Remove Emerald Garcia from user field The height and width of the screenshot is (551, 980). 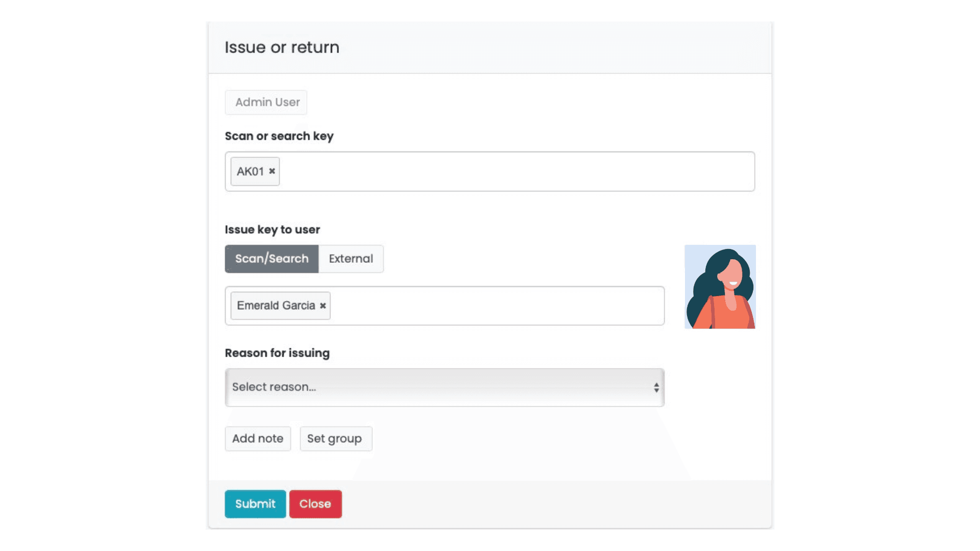click(x=323, y=306)
